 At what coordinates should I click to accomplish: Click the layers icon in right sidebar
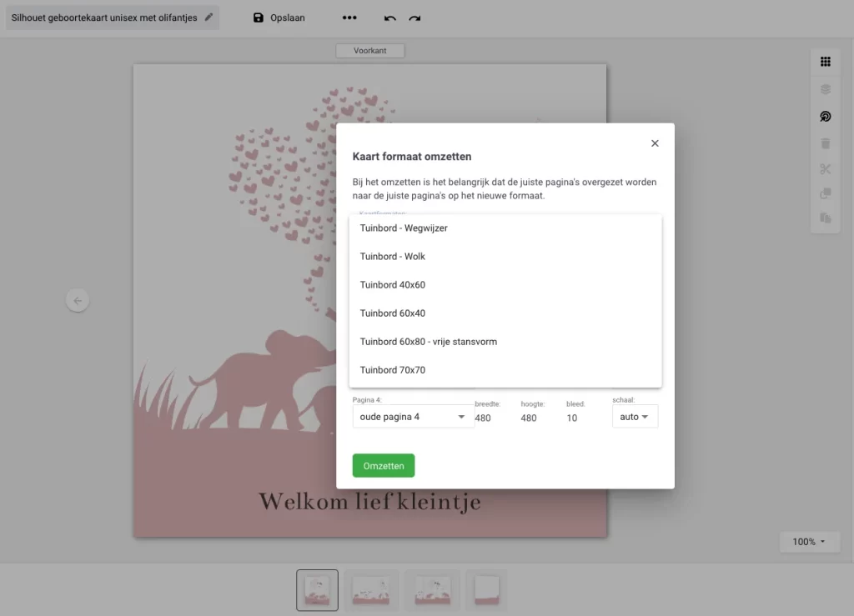pyautogui.click(x=825, y=89)
